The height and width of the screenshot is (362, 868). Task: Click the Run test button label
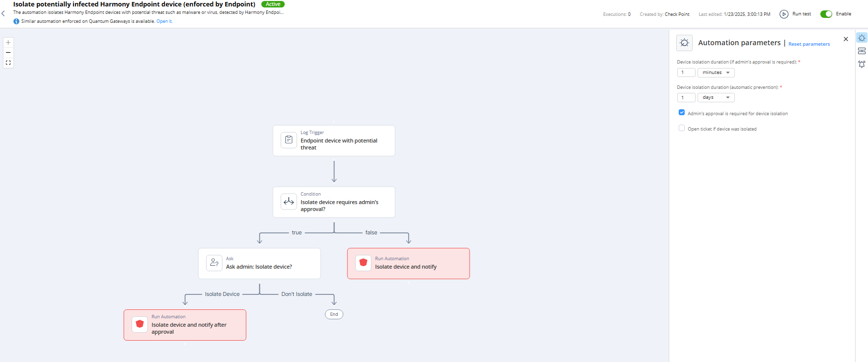pos(801,14)
